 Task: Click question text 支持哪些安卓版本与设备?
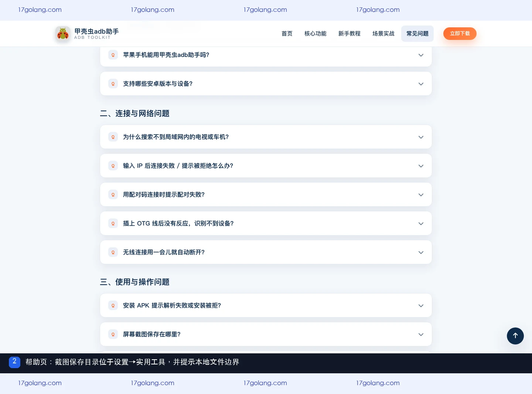coord(158,84)
